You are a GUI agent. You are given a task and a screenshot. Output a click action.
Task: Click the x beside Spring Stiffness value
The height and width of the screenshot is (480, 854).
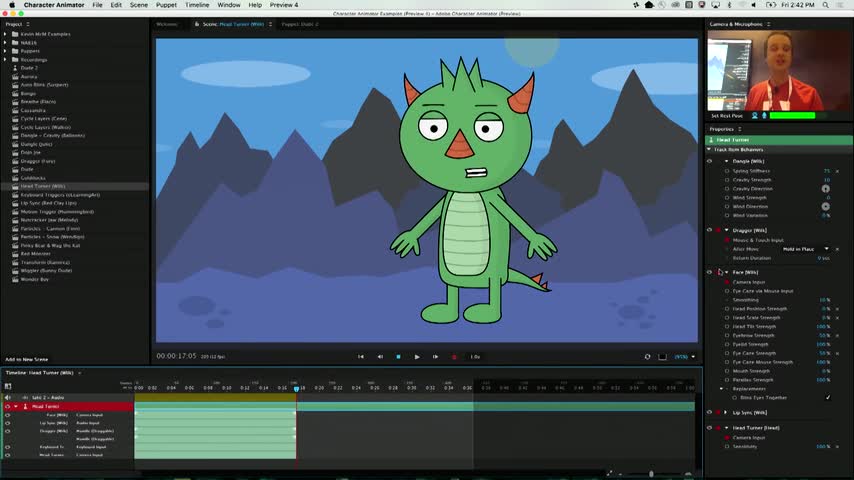pos(838,171)
